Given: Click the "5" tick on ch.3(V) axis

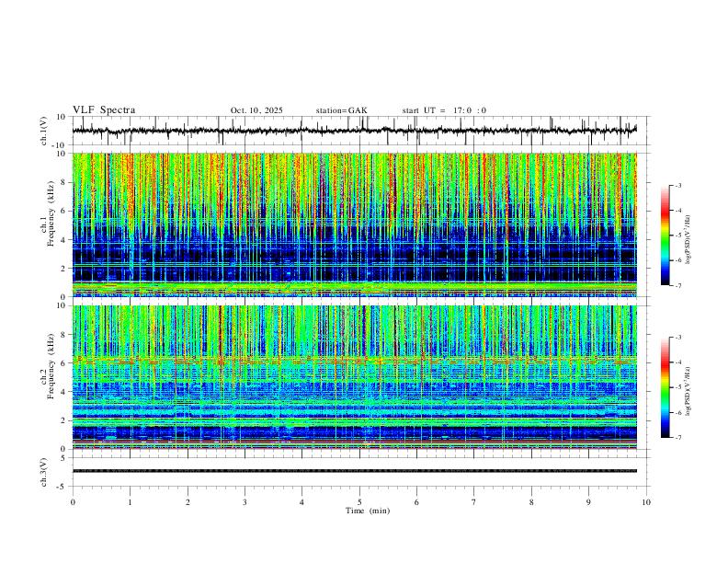Looking at the screenshot, I should pos(63,458).
